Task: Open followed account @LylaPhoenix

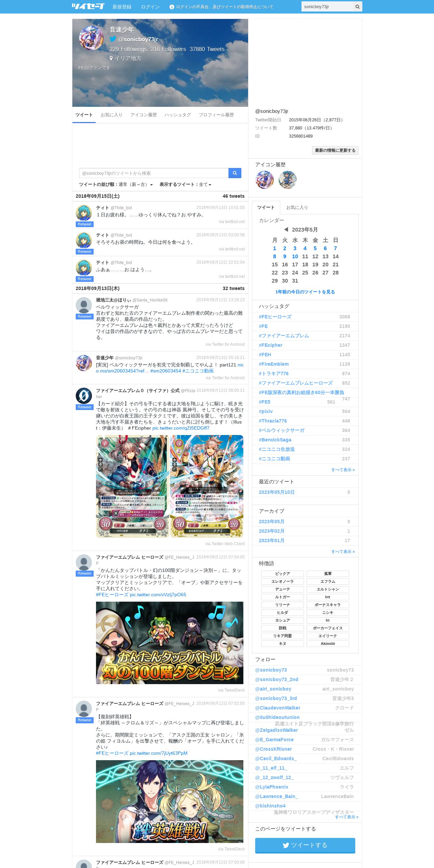Action: tap(272, 787)
